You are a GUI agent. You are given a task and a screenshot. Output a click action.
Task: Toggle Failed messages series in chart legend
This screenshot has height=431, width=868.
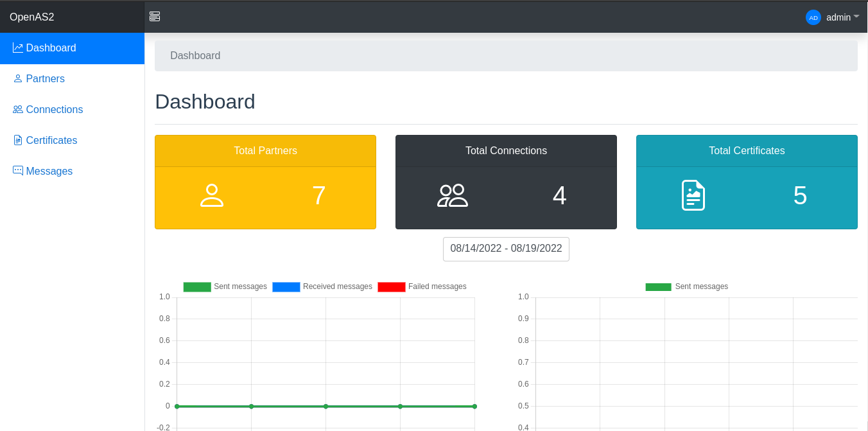[x=422, y=286]
